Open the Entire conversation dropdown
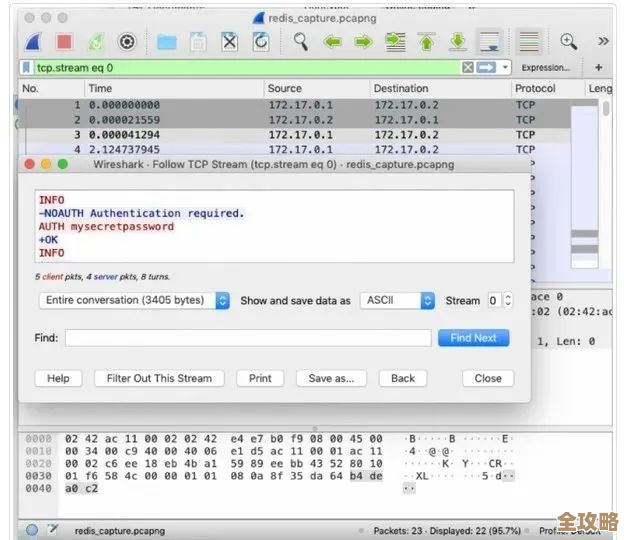This screenshot has height=540, width=624. (135, 300)
